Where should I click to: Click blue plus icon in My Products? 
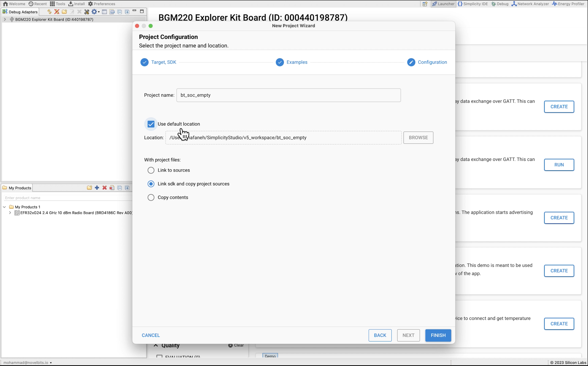pos(97,188)
